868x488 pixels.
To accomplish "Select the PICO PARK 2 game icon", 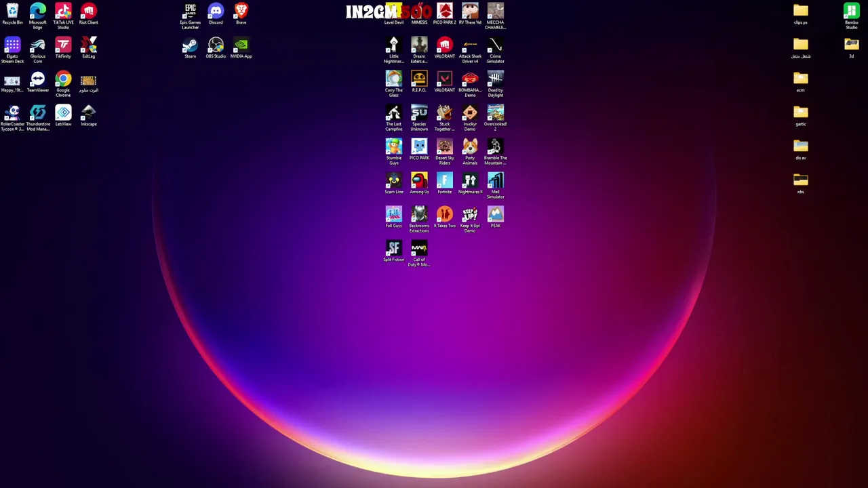I will [445, 11].
